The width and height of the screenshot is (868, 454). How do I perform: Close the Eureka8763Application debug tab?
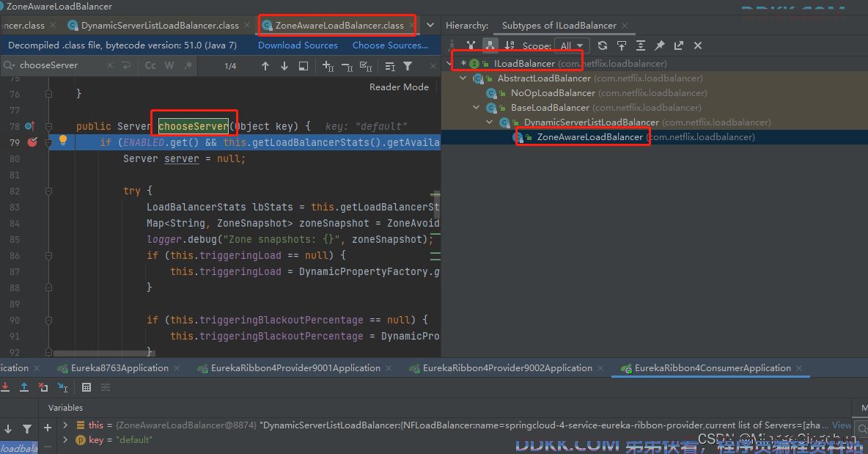tap(177, 368)
